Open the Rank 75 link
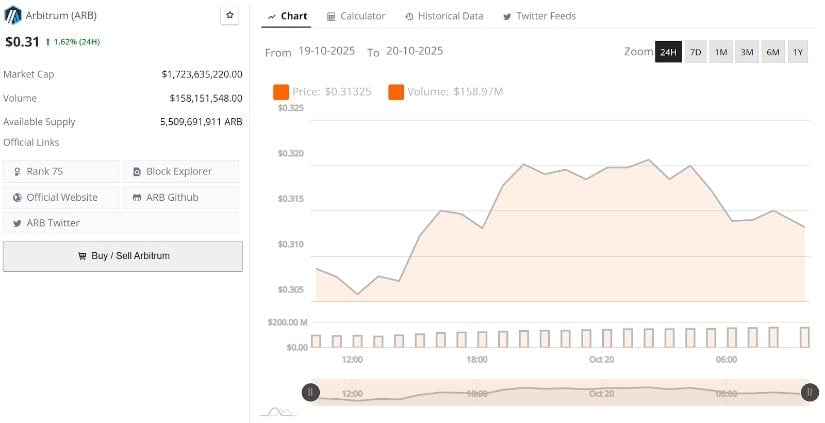This screenshot has width=825, height=423. 61,172
